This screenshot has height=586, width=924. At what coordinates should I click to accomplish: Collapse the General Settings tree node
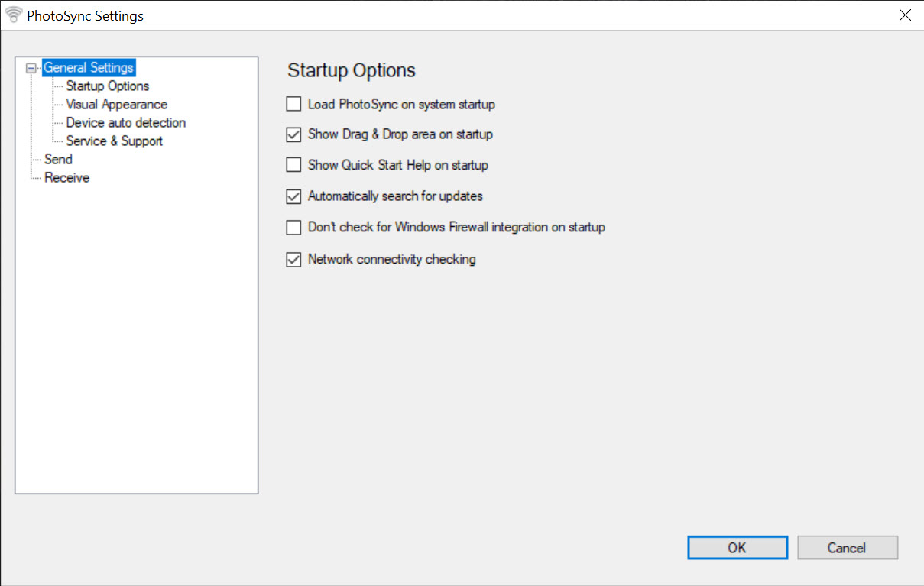click(x=31, y=68)
